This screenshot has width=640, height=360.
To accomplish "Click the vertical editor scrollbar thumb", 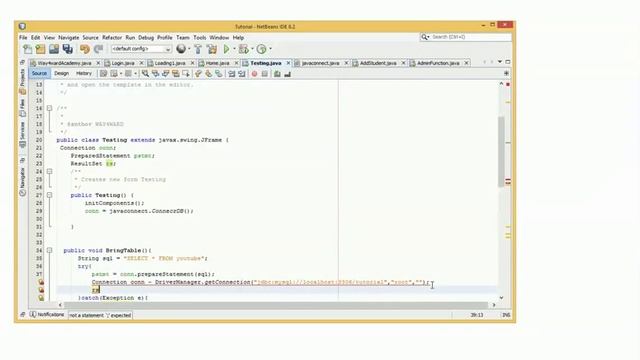I will pyautogui.click(x=501, y=152).
